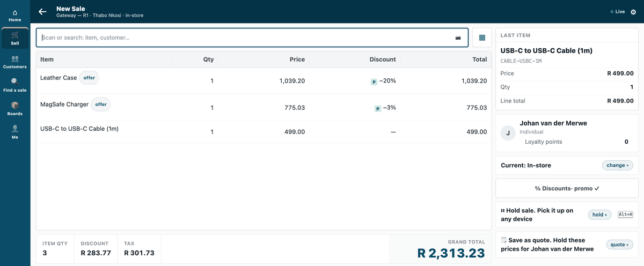Click the Gateway R1 Thabo Nkosi subtitle
Viewport: 644px width, 266px height.
tap(100, 16)
